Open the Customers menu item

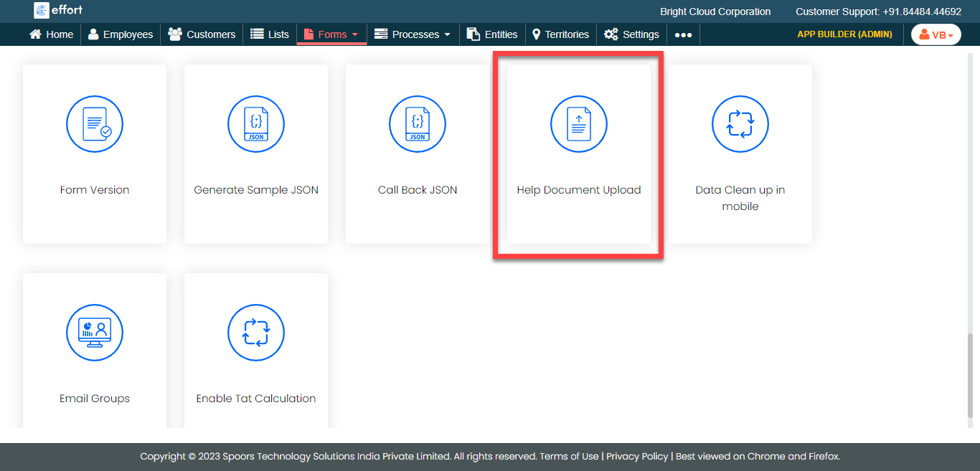202,34
